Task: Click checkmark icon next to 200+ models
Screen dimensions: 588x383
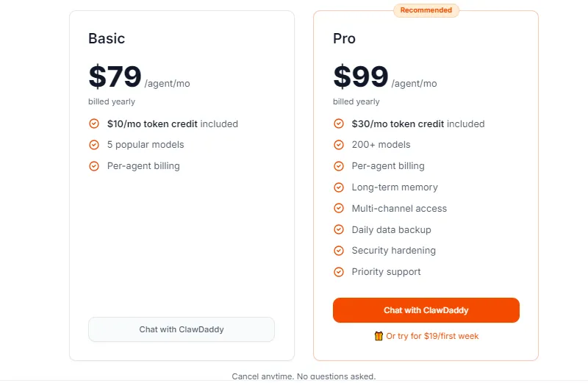Action: pyautogui.click(x=339, y=145)
